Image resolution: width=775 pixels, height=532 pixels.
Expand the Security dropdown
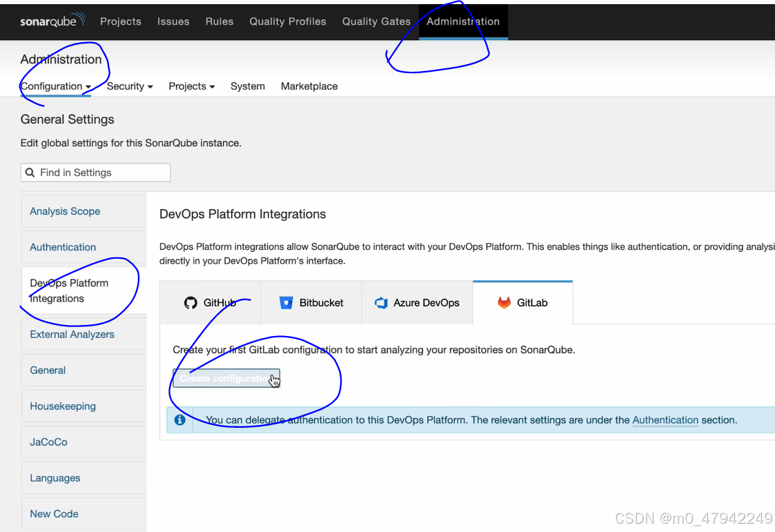pyautogui.click(x=130, y=86)
